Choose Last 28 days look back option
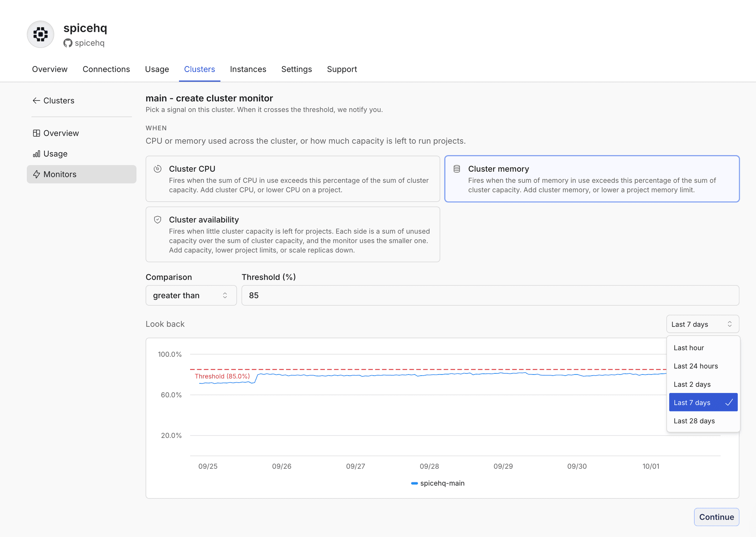Screen dimensions: 756x537 tap(703, 421)
